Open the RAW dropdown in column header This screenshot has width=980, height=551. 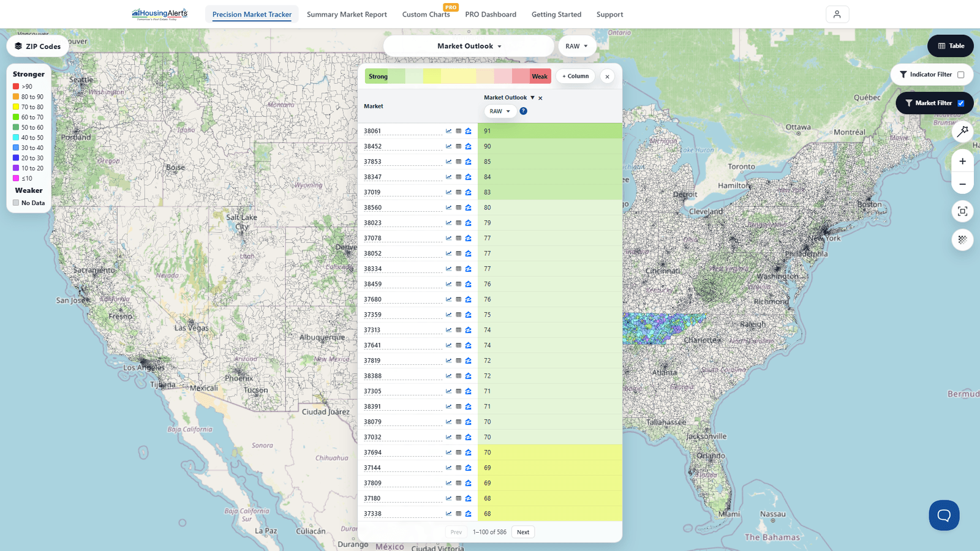[500, 111]
